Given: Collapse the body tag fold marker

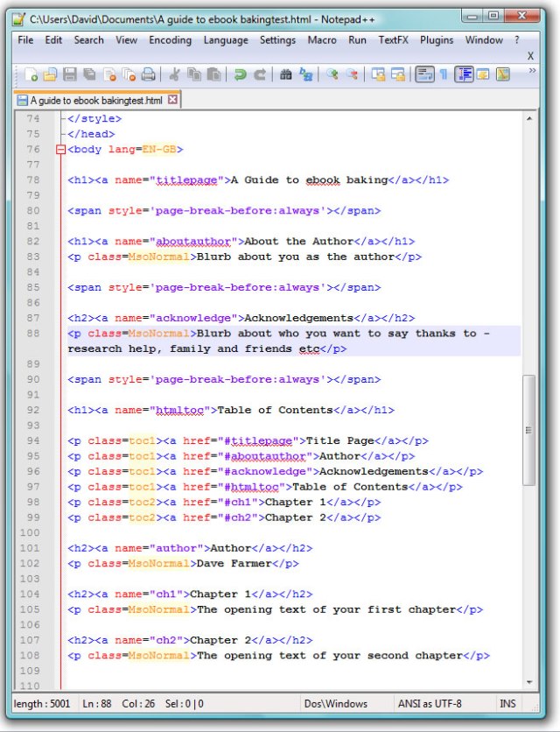Looking at the screenshot, I should pyautogui.click(x=60, y=150).
